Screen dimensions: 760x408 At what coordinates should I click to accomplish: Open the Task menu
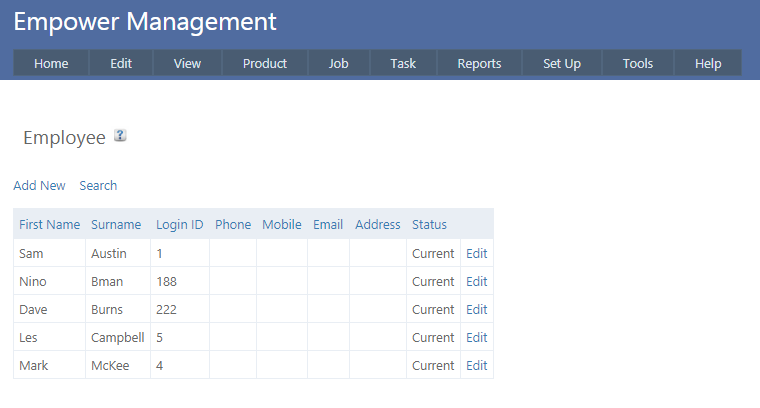click(403, 63)
